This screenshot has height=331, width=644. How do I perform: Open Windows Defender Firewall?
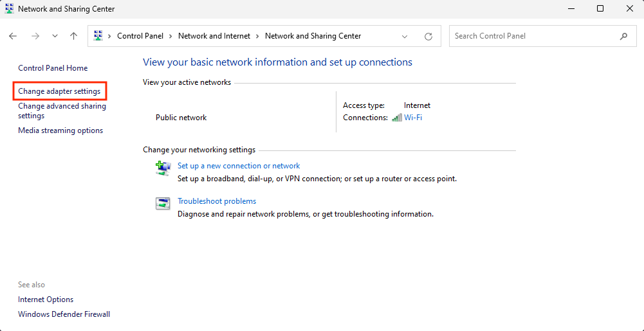pyautogui.click(x=64, y=314)
